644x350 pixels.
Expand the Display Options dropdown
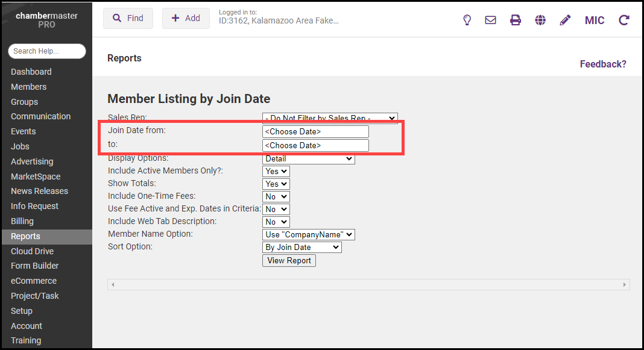[x=308, y=158]
